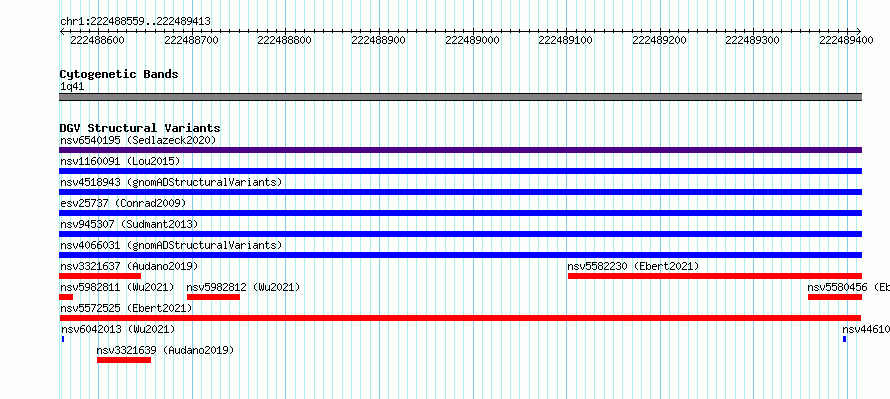Click the small blue nsv44610 marker
The image size is (890, 399).
[845, 339]
